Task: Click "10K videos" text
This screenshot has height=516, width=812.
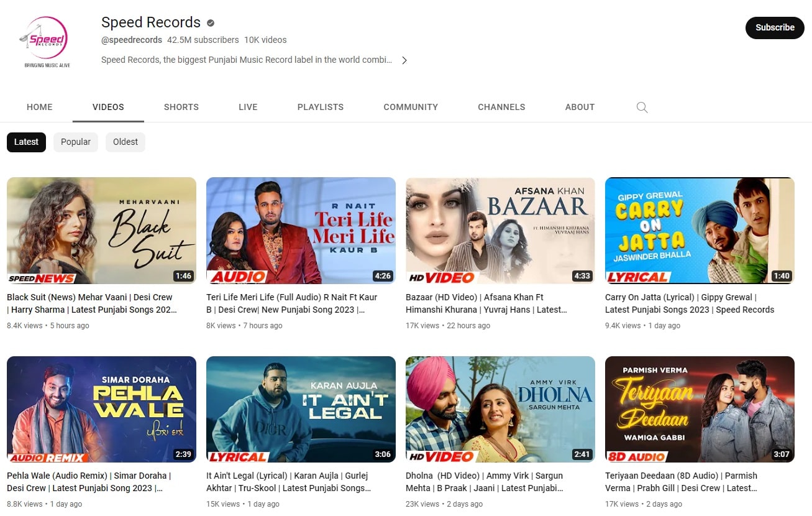Action: coord(265,40)
